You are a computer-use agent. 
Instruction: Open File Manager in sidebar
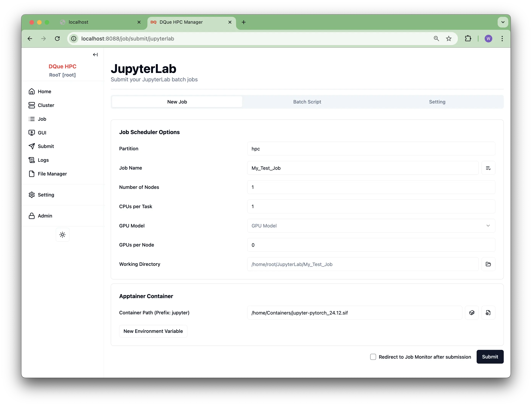point(52,174)
